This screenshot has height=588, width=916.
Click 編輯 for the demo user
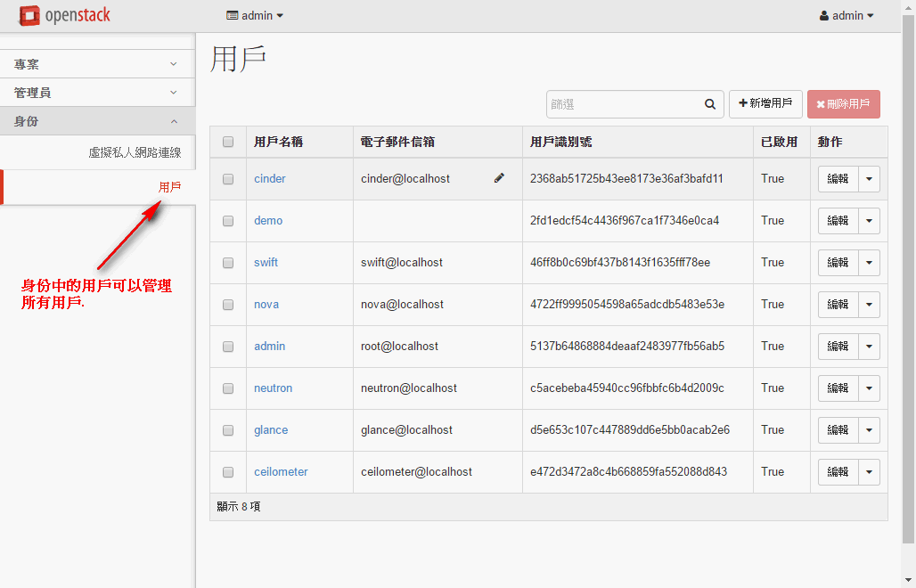pyautogui.click(x=838, y=221)
